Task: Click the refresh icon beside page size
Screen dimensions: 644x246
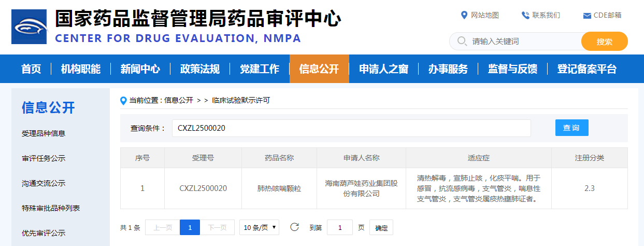Action: coord(294,227)
